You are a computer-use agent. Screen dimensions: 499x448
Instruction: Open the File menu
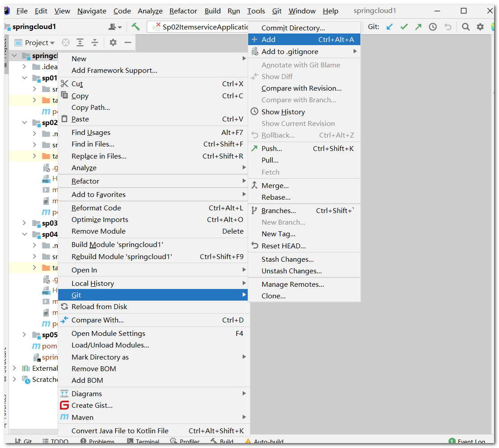(22, 11)
